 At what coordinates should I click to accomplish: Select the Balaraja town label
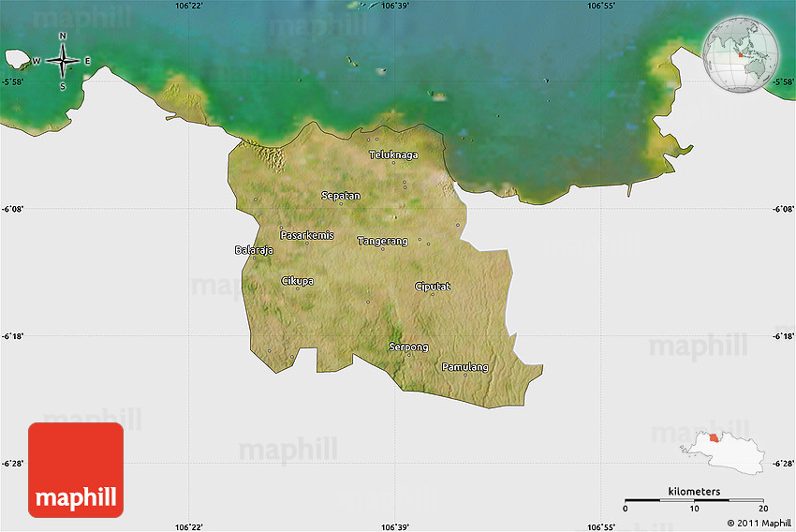(254, 250)
